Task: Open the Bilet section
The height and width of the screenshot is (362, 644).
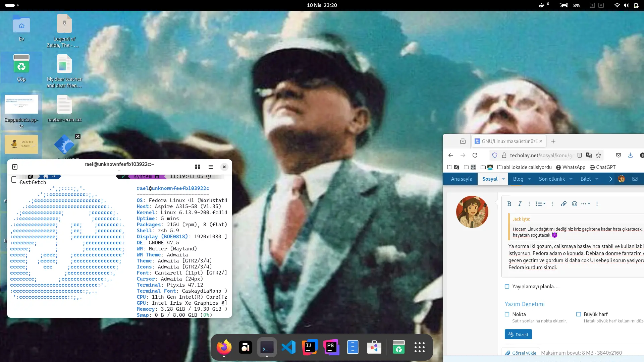Action: 586,179
